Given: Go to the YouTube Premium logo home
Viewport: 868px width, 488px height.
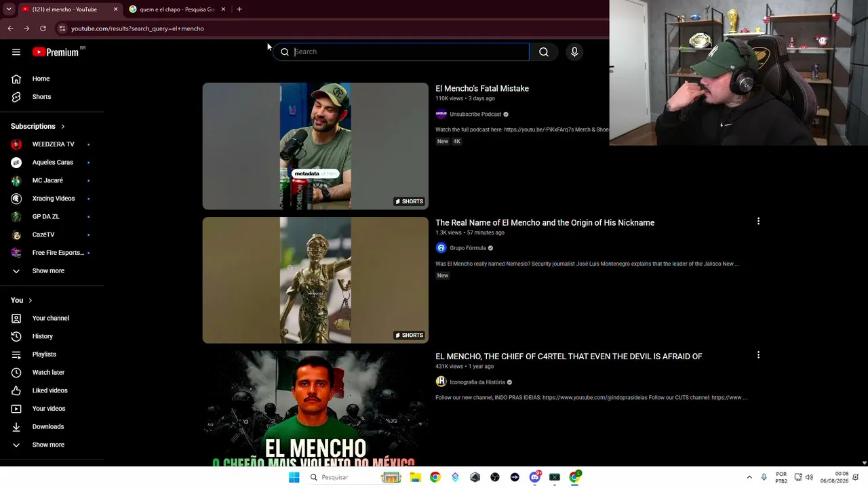Looking at the screenshot, I should (x=56, y=52).
